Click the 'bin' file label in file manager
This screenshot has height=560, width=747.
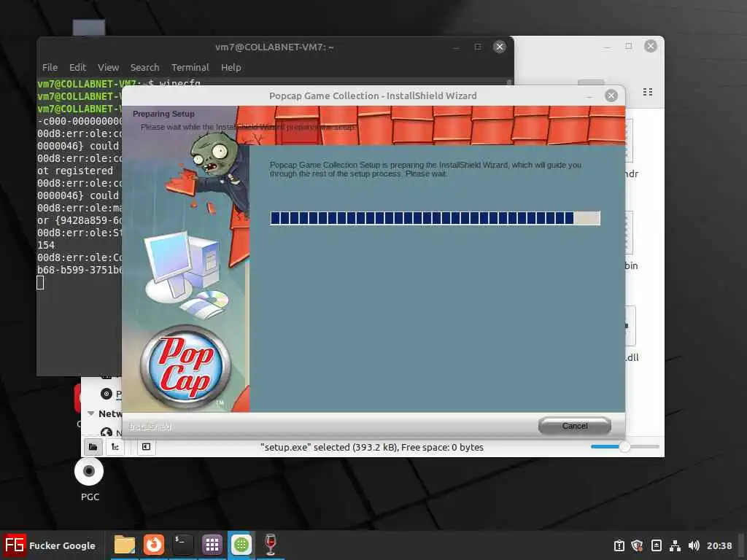tap(631, 265)
